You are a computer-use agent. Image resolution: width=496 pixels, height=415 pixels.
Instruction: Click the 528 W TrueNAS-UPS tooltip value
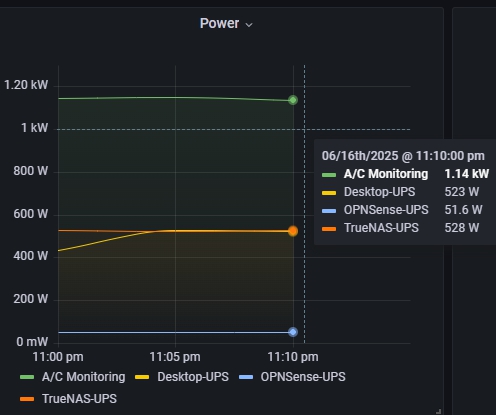462,228
